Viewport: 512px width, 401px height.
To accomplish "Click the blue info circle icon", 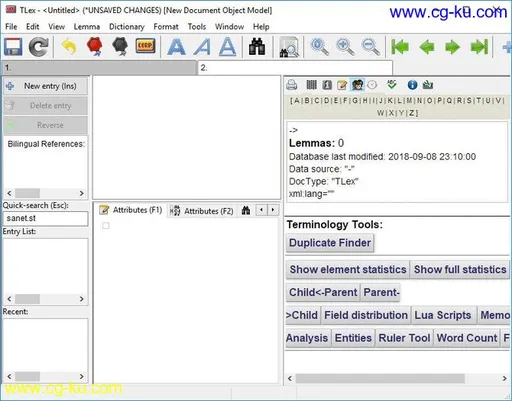I will 412,85.
